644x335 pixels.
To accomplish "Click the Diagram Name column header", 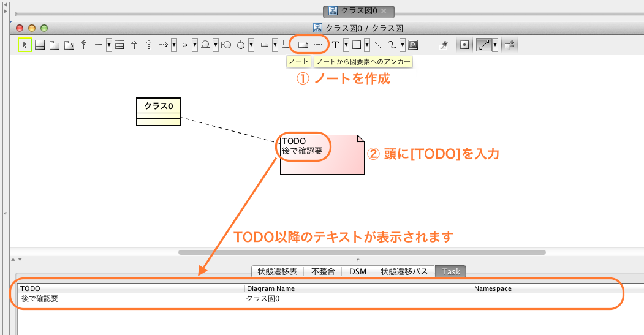I will click(271, 288).
